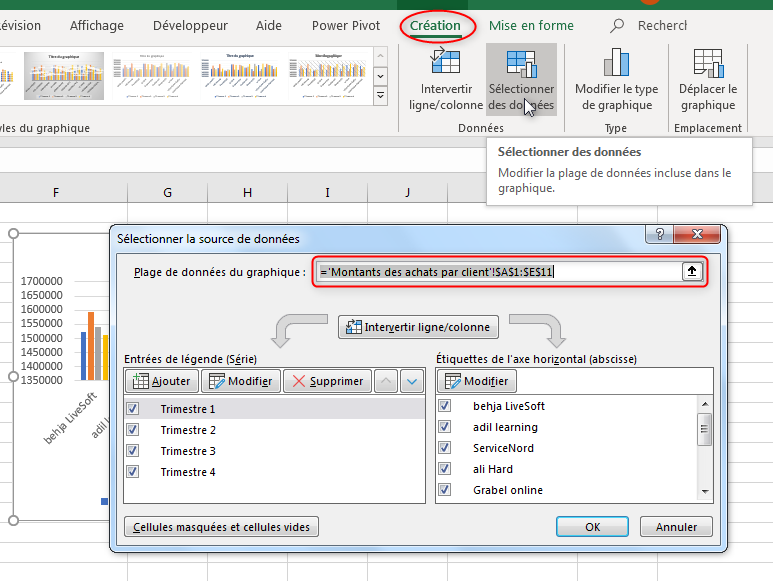This screenshot has height=581, width=773.
Task: Click the axis labels scrollbar thumb
Action: click(705, 429)
